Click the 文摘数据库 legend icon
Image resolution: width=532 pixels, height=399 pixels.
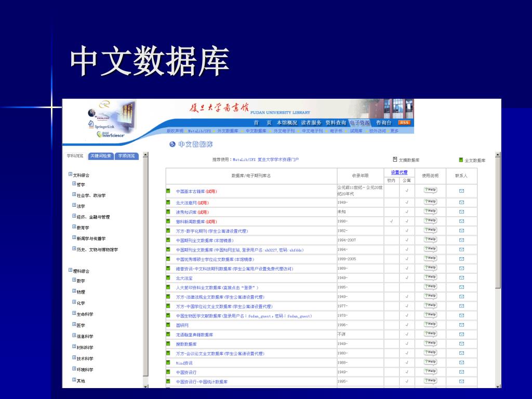click(x=395, y=159)
